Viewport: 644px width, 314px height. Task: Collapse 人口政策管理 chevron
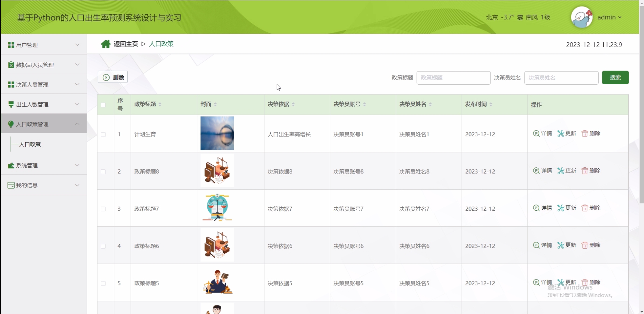click(77, 124)
